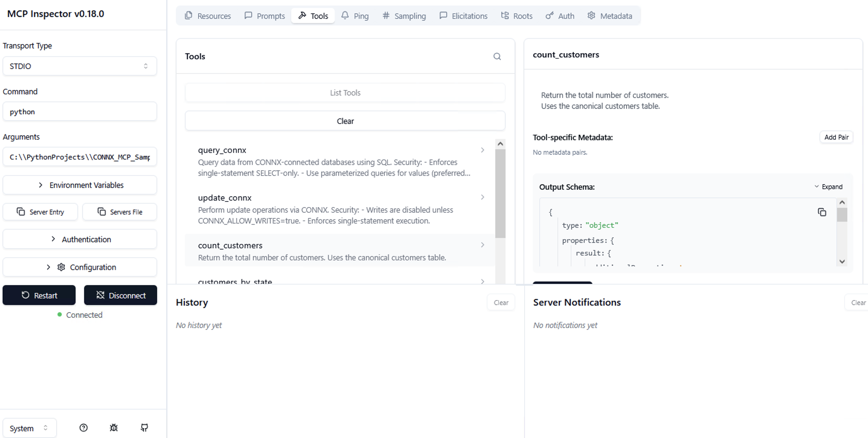The image size is (868, 438).
Task: Select the Tools tab
Action: [313, 16]
